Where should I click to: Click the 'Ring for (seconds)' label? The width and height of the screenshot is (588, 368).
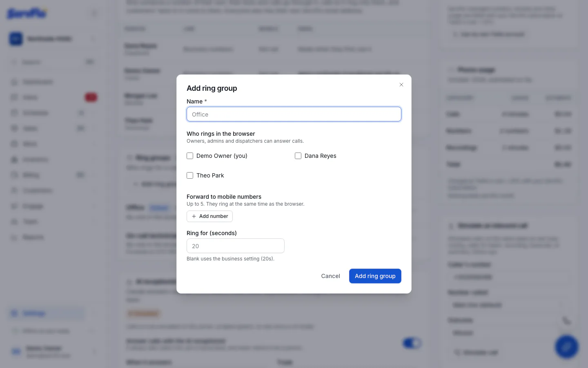(x=212, y=233)
